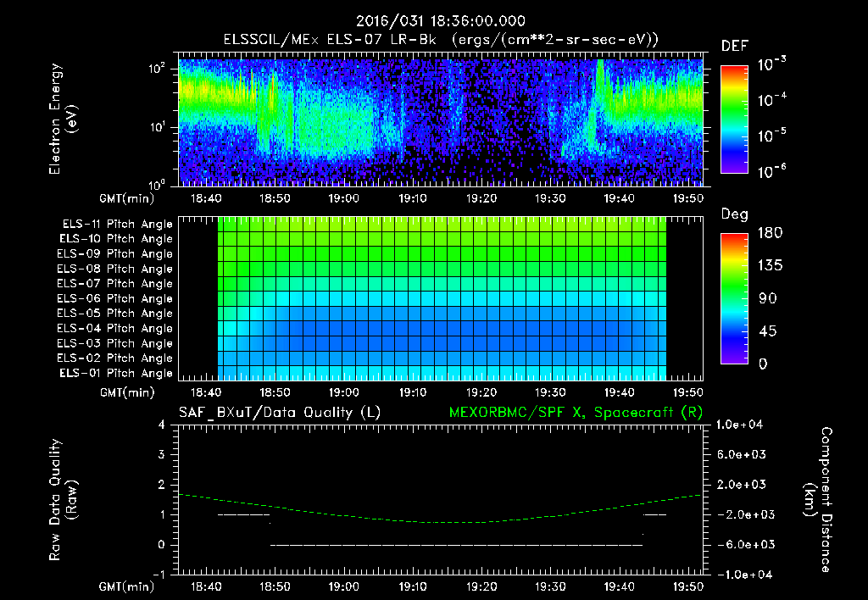Viewport: 868px width, 600px height.
Task: Select ELS-07 Pitch Angle row label
Action: point(114,283)
